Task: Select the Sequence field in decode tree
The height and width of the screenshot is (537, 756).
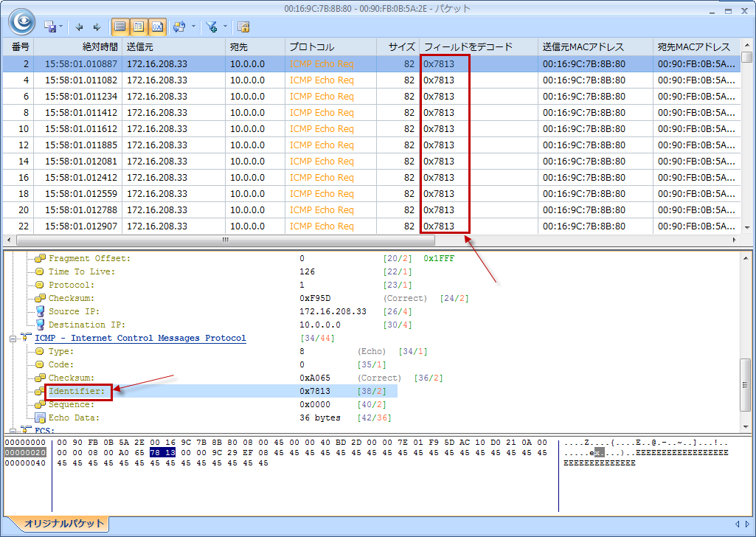Action: (x=71, y=404)
